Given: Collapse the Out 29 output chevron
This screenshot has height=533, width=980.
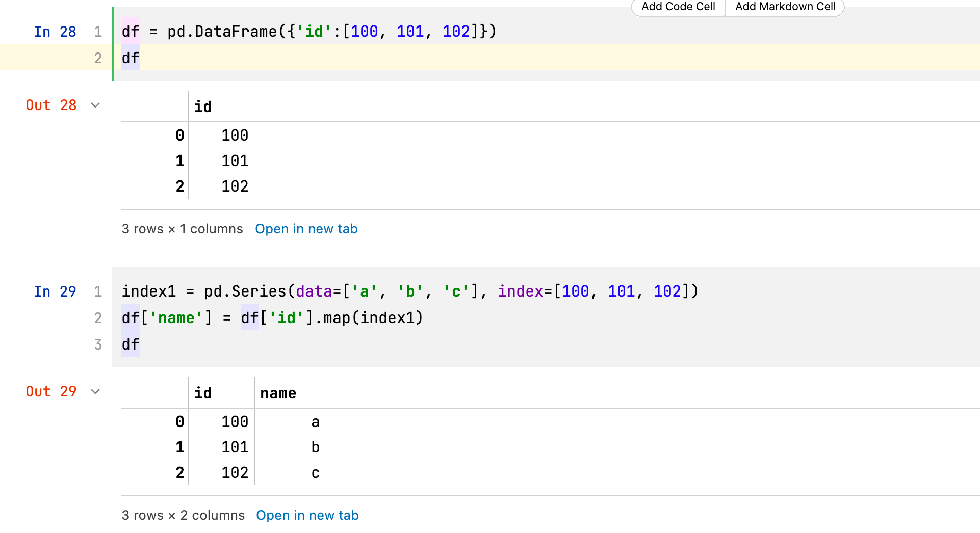Looking at the screenshot, I should [x=95, y=392].
